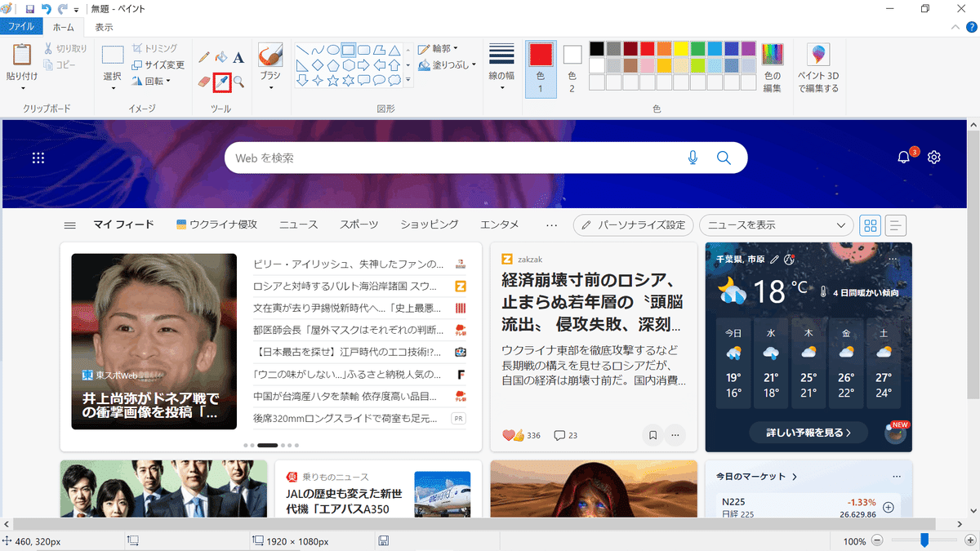Viewport: 980px width, 551px height.
Task: Pick the yellow color swatch
Action: click(681, 48)
